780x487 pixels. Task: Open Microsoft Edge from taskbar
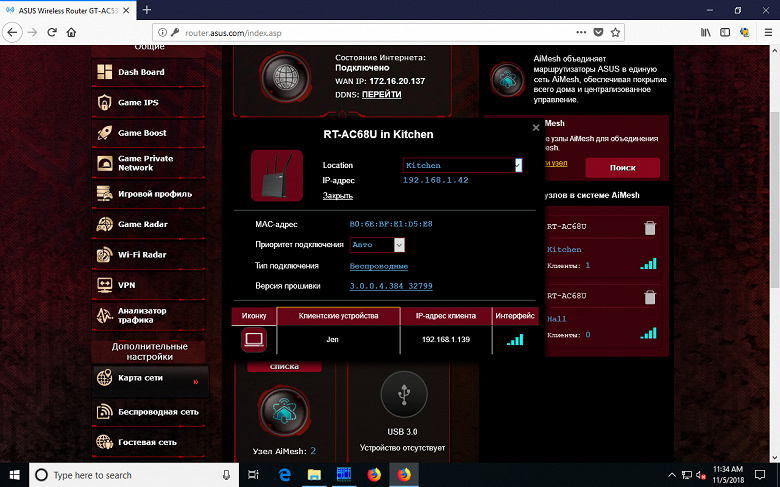point(285,475)
